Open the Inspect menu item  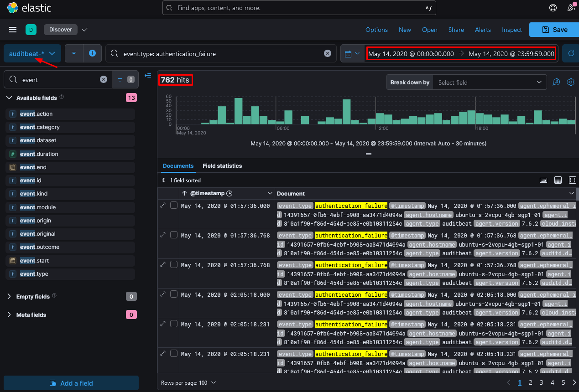[x=511, y=30]
